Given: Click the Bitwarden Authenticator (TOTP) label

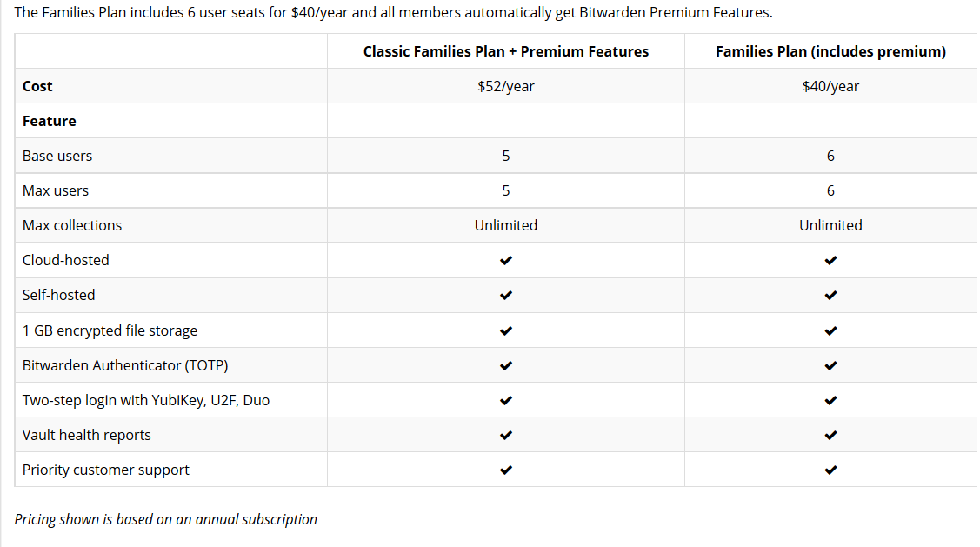Looking at the screenshot, I should coord(125,365).
